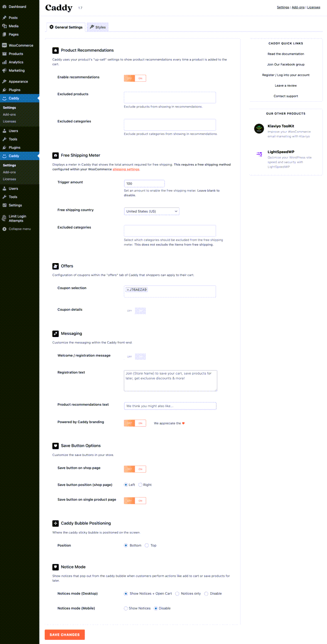327x644 pixels.
Task: Click the brush icon on Styles tab
Action: pos(91,27)
